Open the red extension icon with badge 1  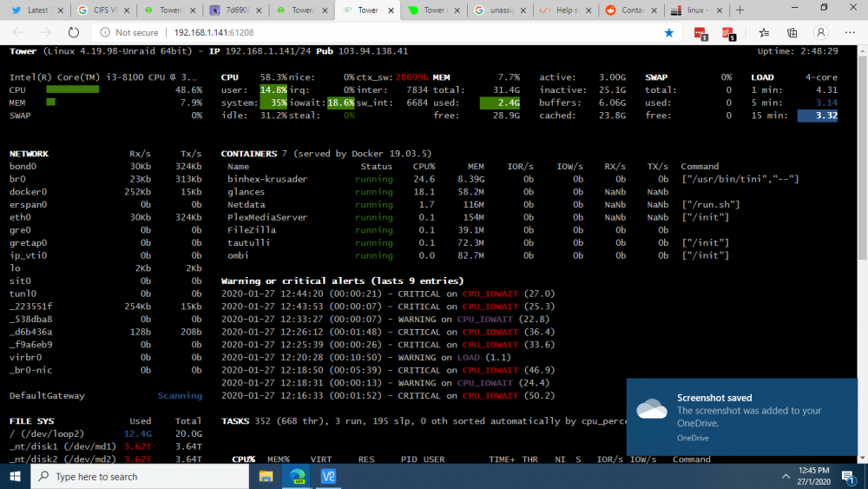click(x=700, y=34)
